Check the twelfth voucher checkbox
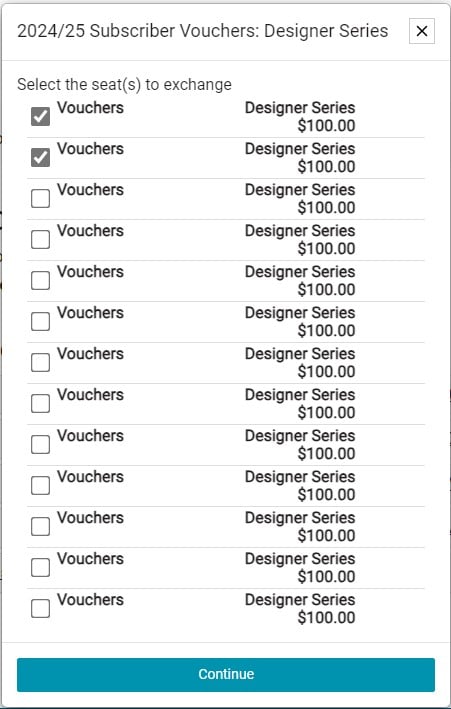451x709 pixels. click(40, 567)
